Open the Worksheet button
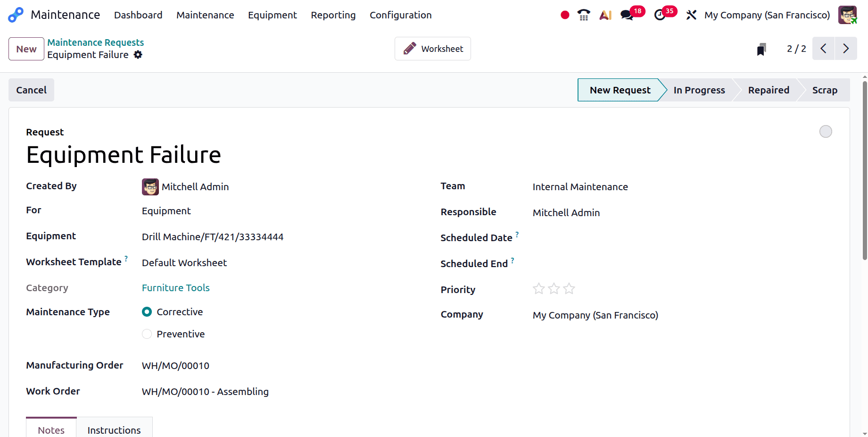 coord(433,49)
